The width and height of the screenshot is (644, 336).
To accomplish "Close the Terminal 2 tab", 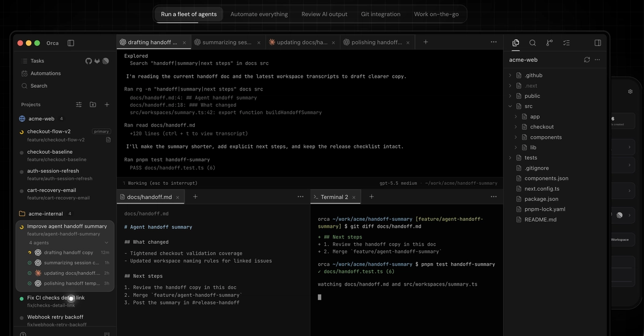I will [354, 197].
